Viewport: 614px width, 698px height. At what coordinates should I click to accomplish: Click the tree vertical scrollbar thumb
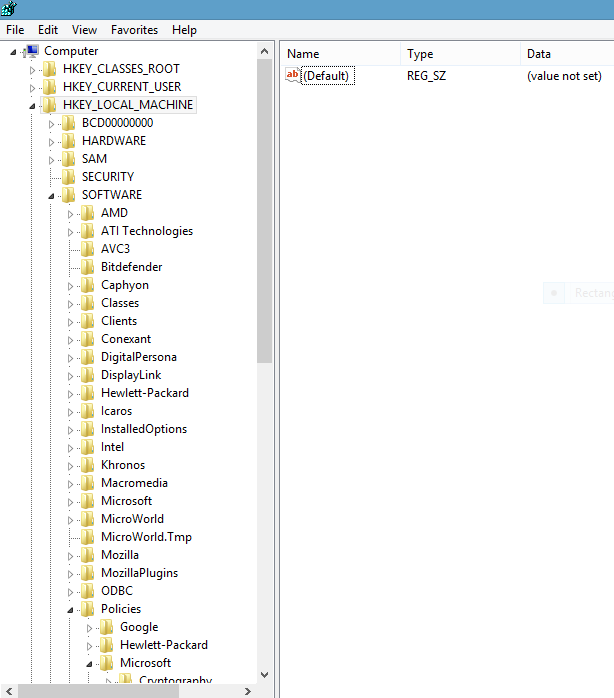click(264, 211)
